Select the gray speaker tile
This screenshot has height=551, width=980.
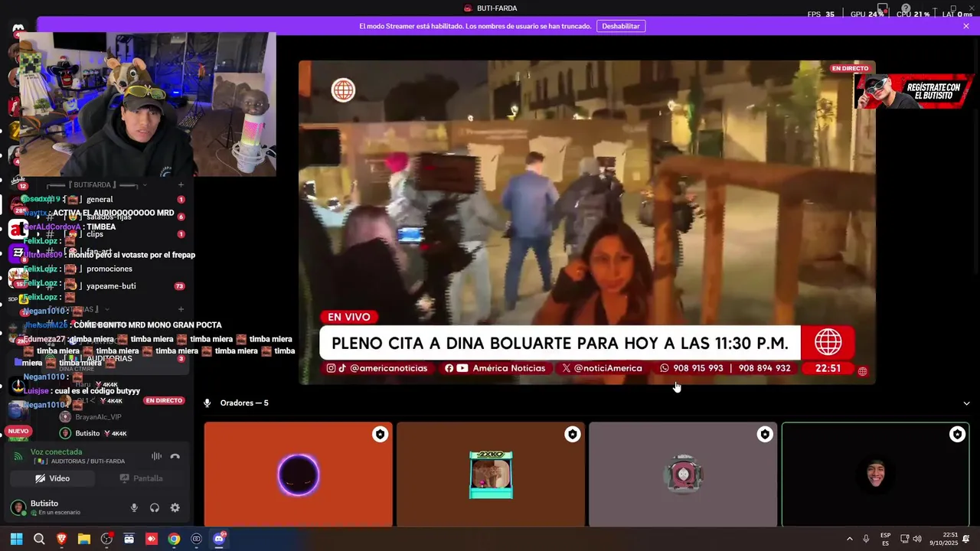[683, 475]
